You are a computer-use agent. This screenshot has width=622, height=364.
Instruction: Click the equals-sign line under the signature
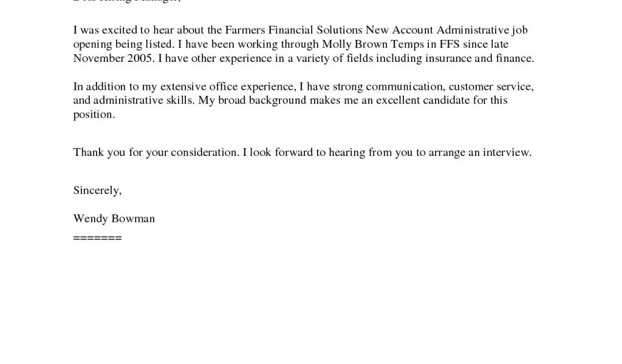[x=97, y=238]
